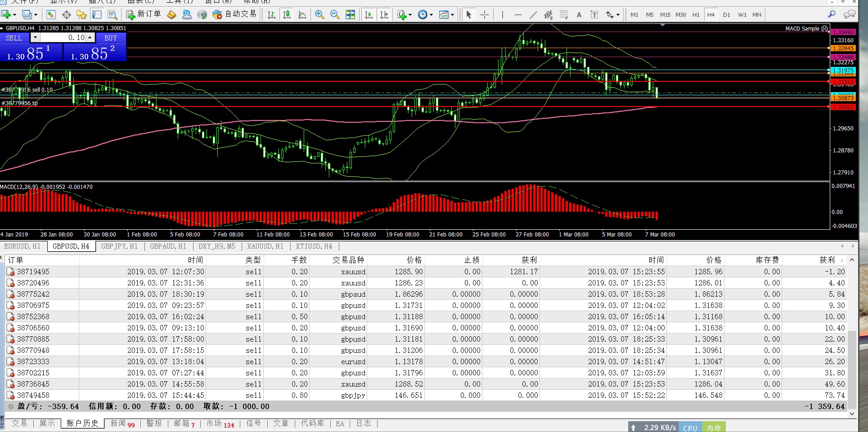Screen dimensions: 868x432
Task: Open the XAUUSD,H1 chart tab
Action: 265,246
